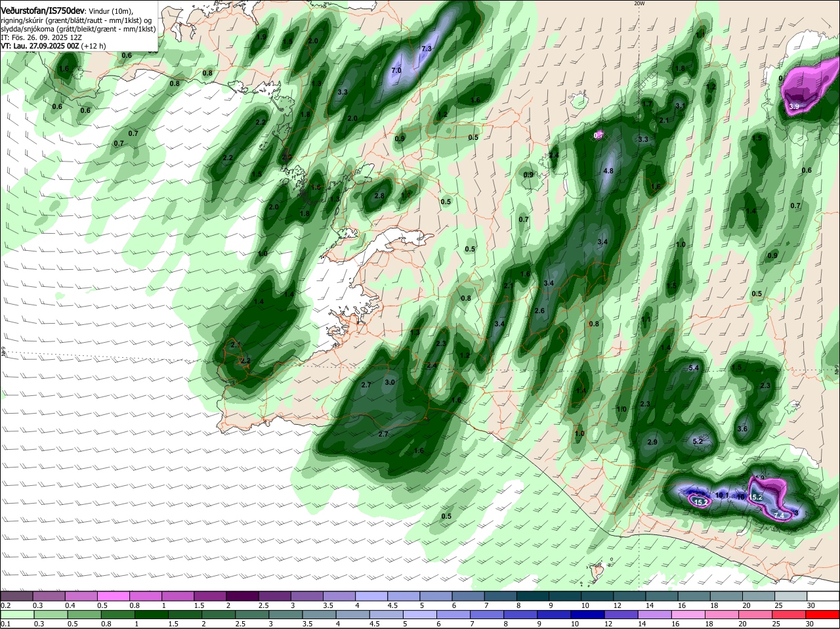
Task: Click the 10.1 precipitation value
Action: [x=722, y=496]
